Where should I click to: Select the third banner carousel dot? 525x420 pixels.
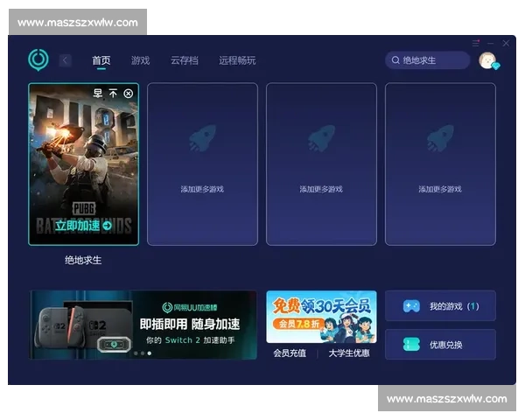tap(150, 353)
